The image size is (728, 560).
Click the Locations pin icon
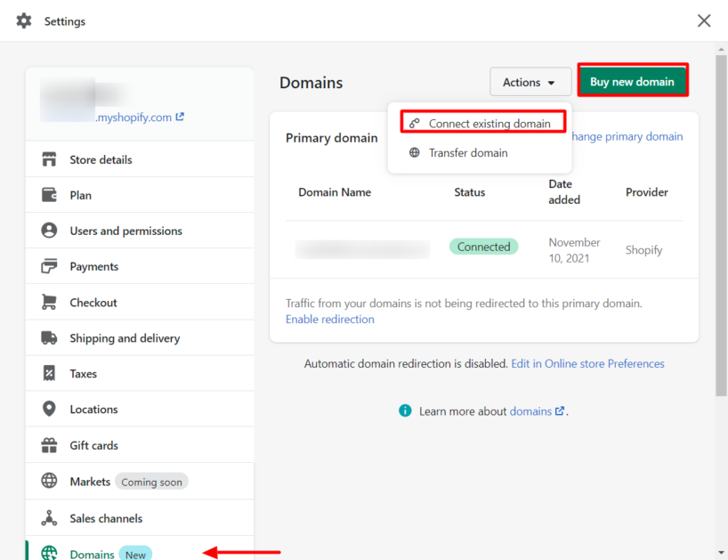[x=50, y=410]
